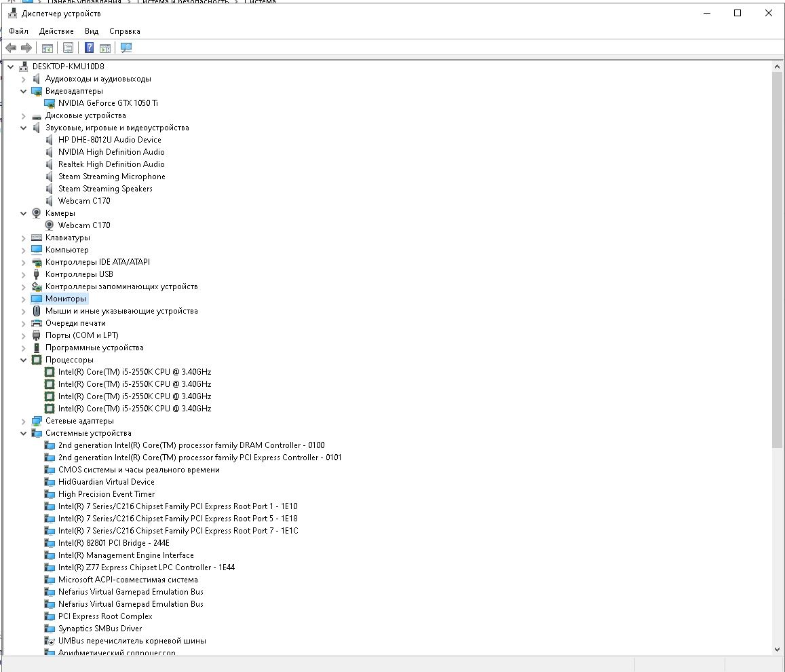Viewport: 785px width, 672px height.
Task: Click the Клавиатуры keyboard icon
Action: (x=37, y=238)
